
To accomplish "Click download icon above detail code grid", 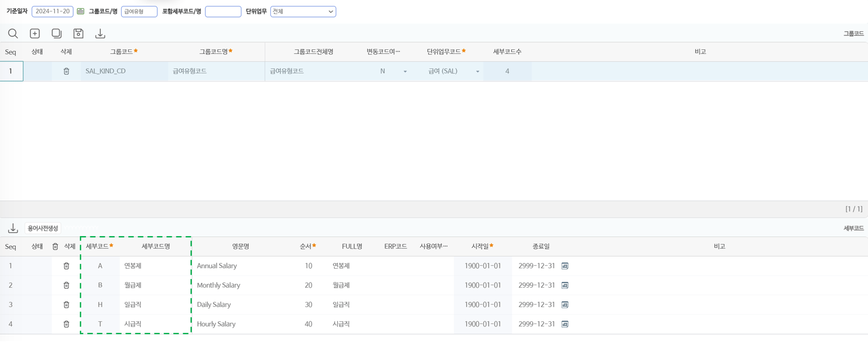I will point(13,228).
